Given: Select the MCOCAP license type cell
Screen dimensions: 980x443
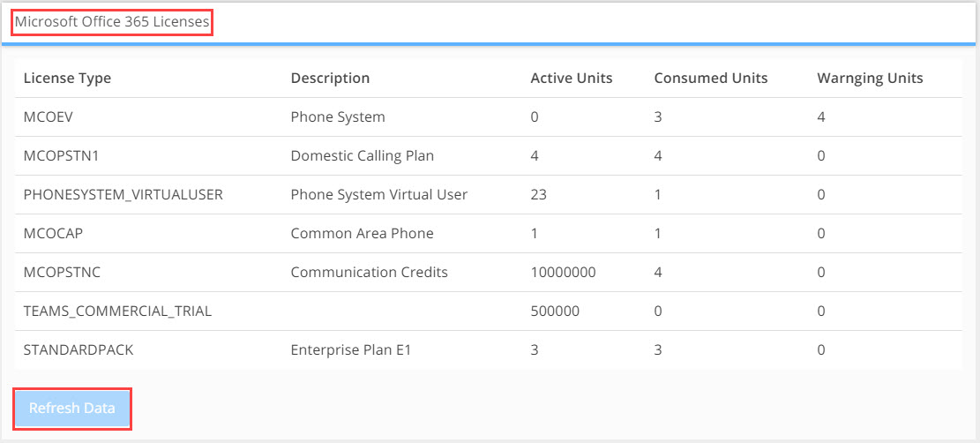Looking at the screenshot, I should (53, 233).
